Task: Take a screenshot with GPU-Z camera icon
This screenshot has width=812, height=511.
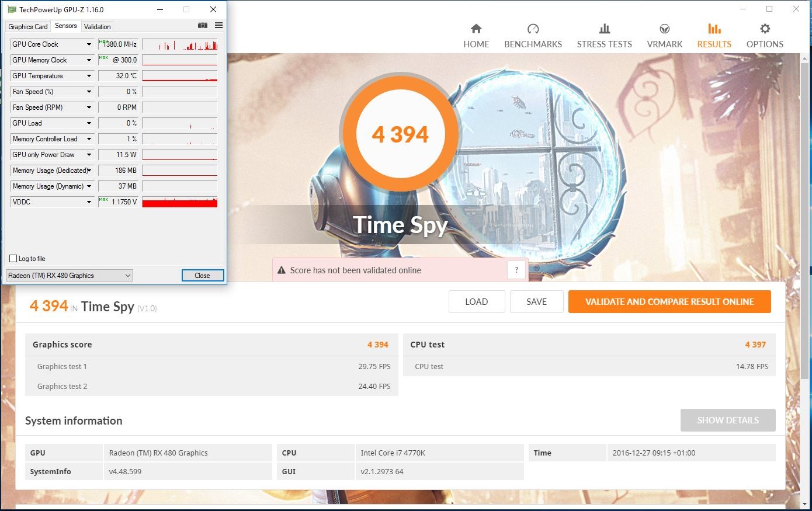Action: (203, 25)
